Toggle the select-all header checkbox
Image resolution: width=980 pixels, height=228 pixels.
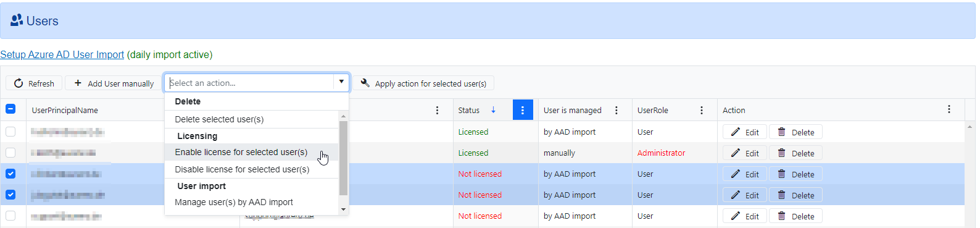click(x=10, y=109)
